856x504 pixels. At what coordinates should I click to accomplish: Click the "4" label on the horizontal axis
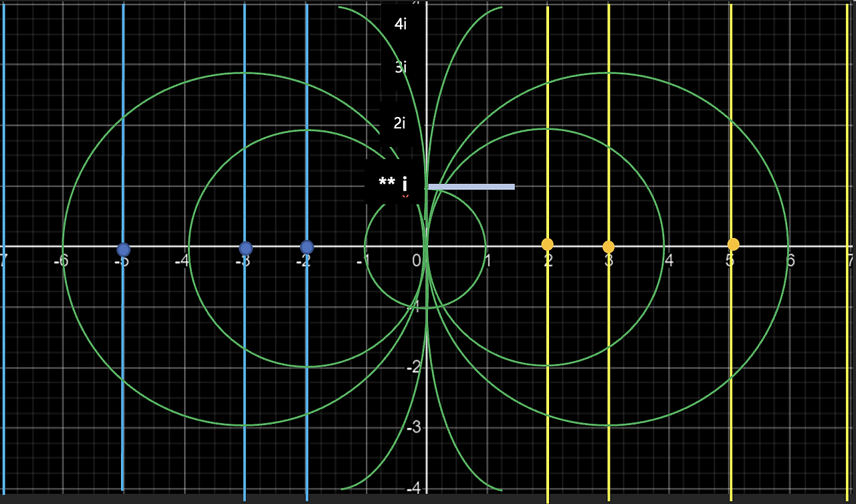pyautogui.click(x=669, y=260)
